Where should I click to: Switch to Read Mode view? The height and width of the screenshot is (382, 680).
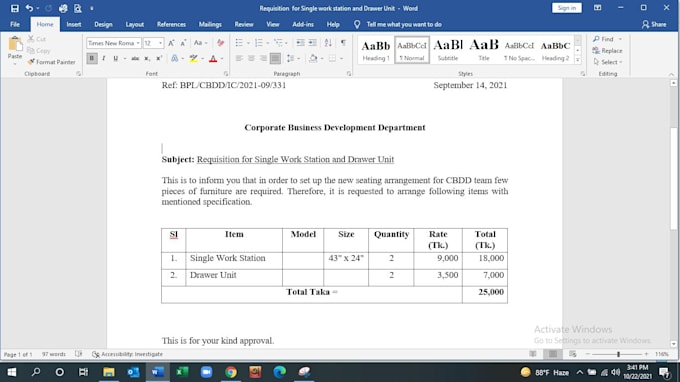[533, 354]
